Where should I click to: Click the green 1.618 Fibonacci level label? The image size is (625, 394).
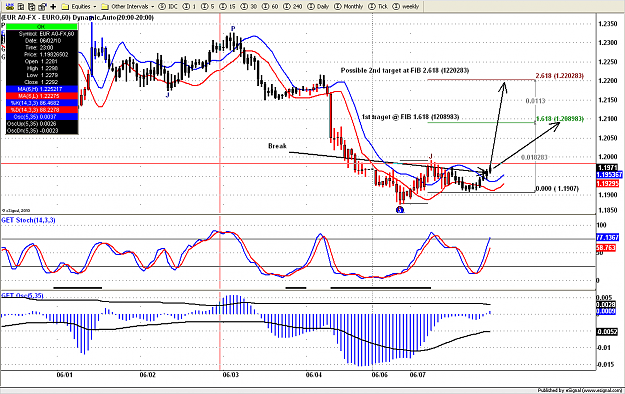560,119
